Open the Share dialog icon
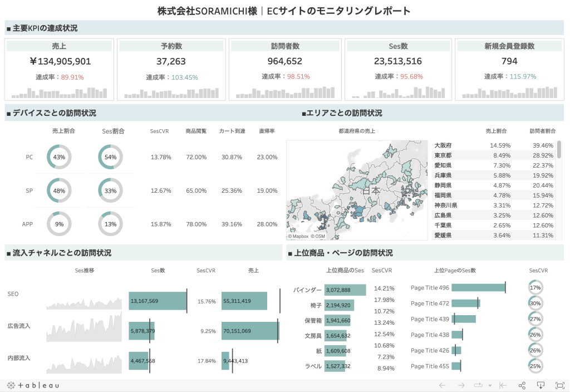 point(522,385)
